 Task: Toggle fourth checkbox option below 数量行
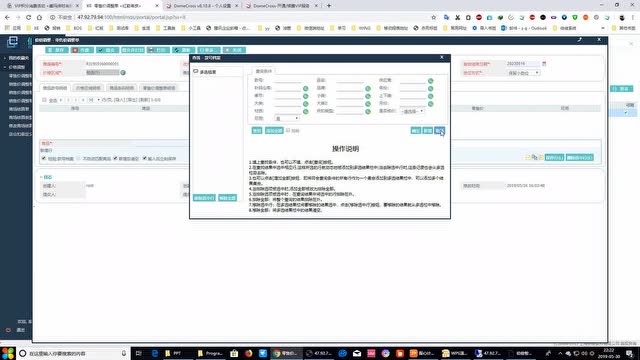(x=144, y=158)
